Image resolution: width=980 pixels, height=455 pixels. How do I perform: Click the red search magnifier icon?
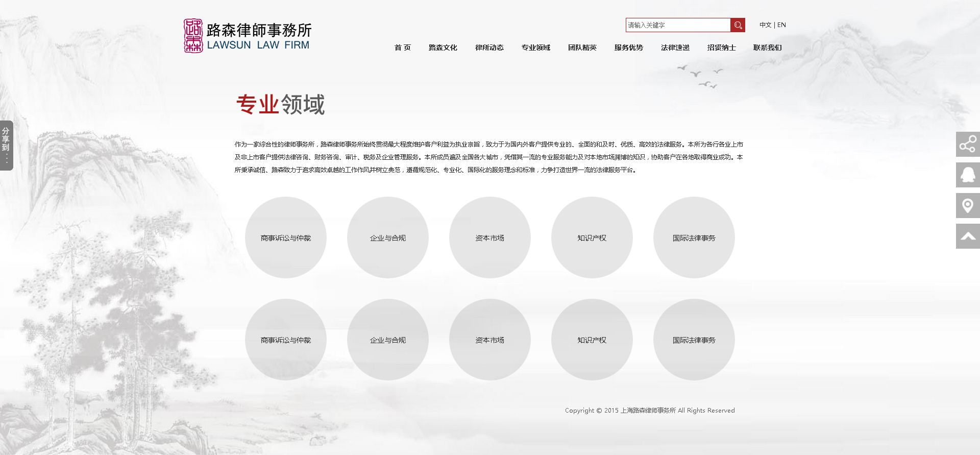(738, 25)
